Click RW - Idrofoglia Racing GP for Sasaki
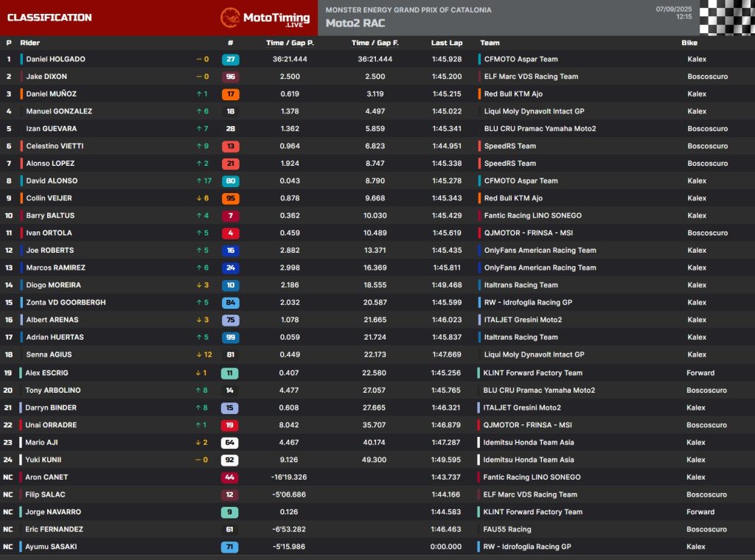This screenshot has width=755, height=560. click(x=527, y=547)
